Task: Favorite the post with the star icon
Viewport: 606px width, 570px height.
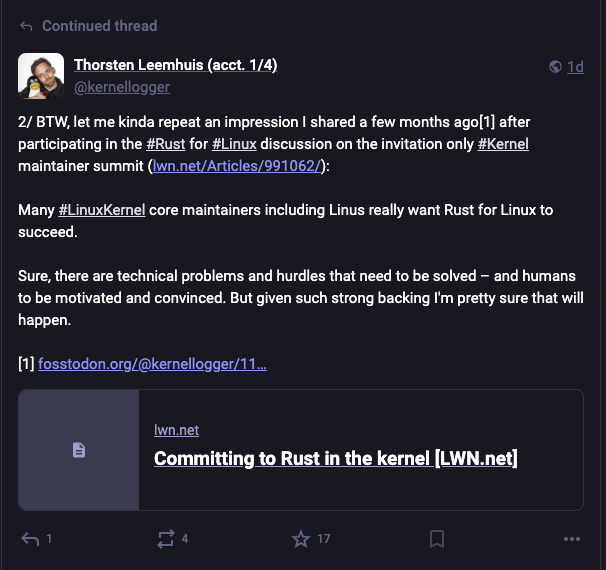Action: click(301, 539)
